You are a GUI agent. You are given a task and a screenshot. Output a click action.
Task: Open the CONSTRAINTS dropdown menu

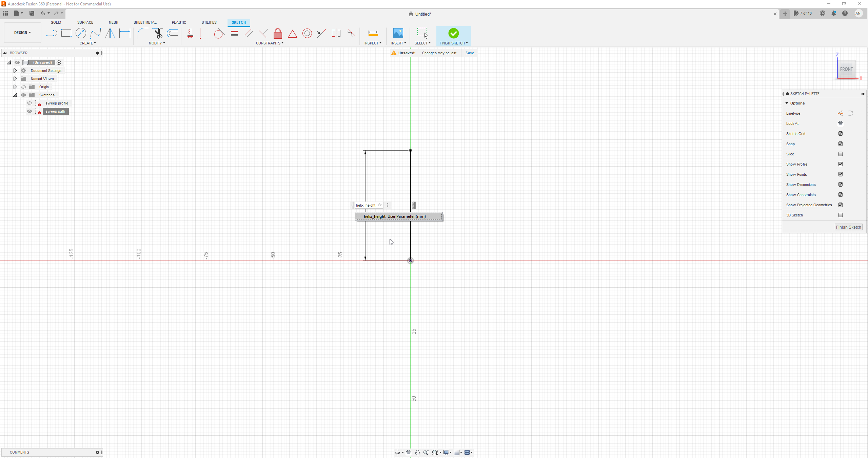coord(270,43)
